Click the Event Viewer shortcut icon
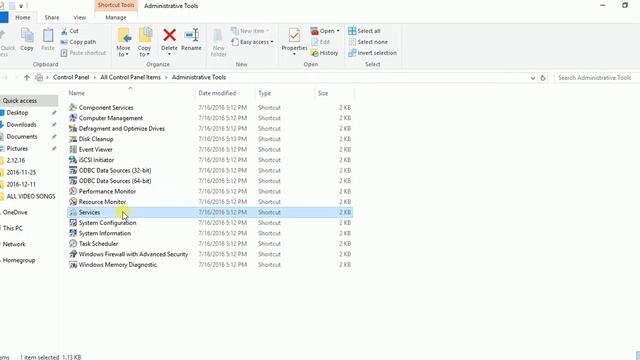 pyautogui.click(x=73, y=149)
